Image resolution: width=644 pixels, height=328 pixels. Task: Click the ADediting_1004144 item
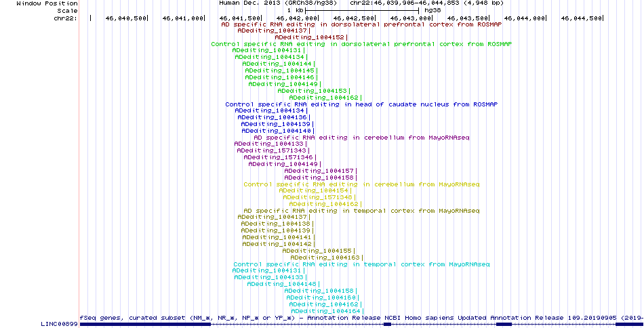[x=279, y=64]
